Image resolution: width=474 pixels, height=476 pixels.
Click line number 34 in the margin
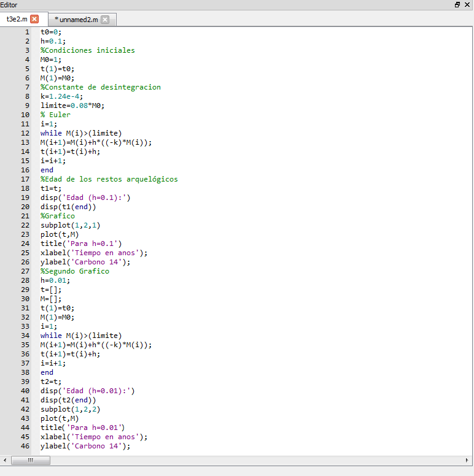click(x=25, y=336)
